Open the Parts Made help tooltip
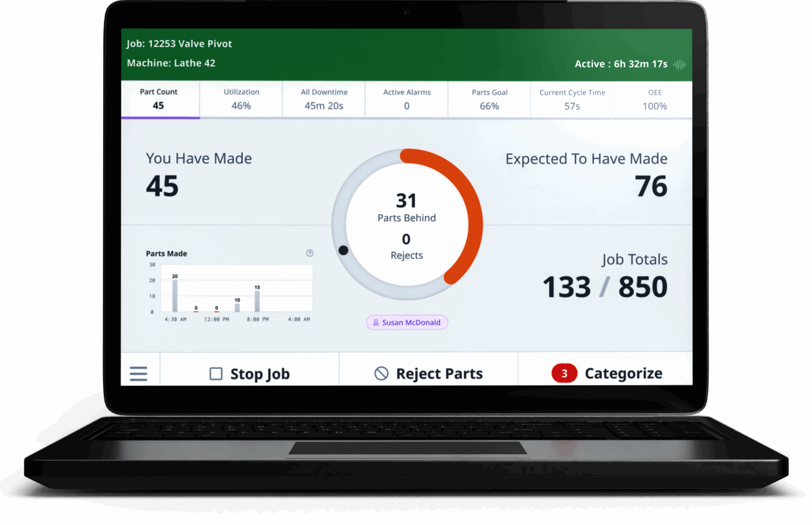The image size is (812, 525). [309, 253]
